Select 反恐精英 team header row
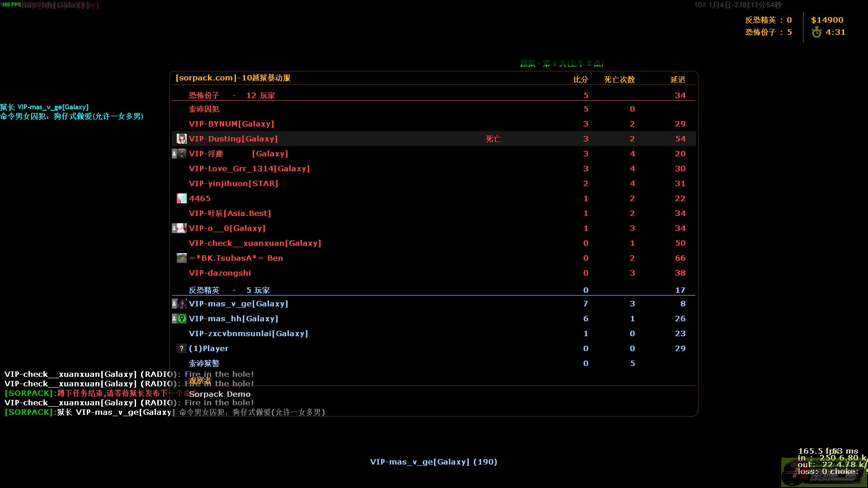Viewport: 868px width, 488px height. pyautogui.click(x=229, y=290)
